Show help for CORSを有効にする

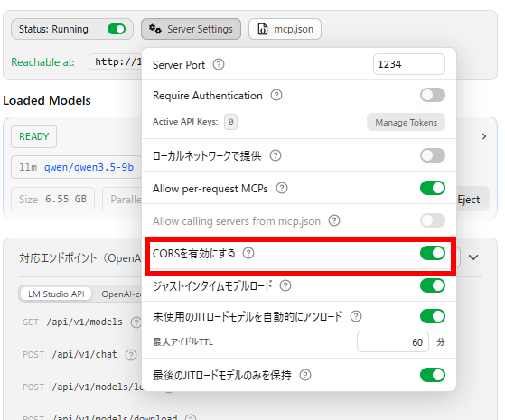(x=248, y=253)
